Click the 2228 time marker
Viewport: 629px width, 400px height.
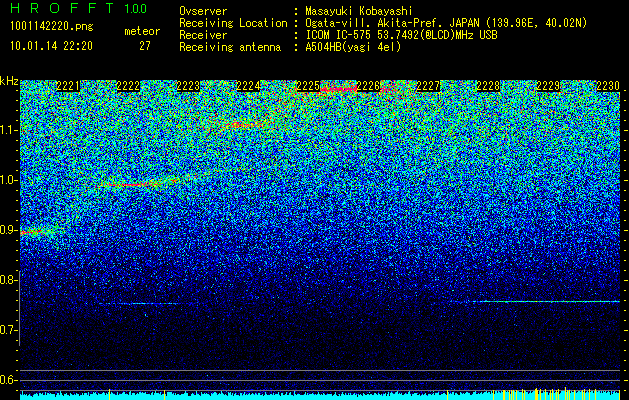[488, 86]
